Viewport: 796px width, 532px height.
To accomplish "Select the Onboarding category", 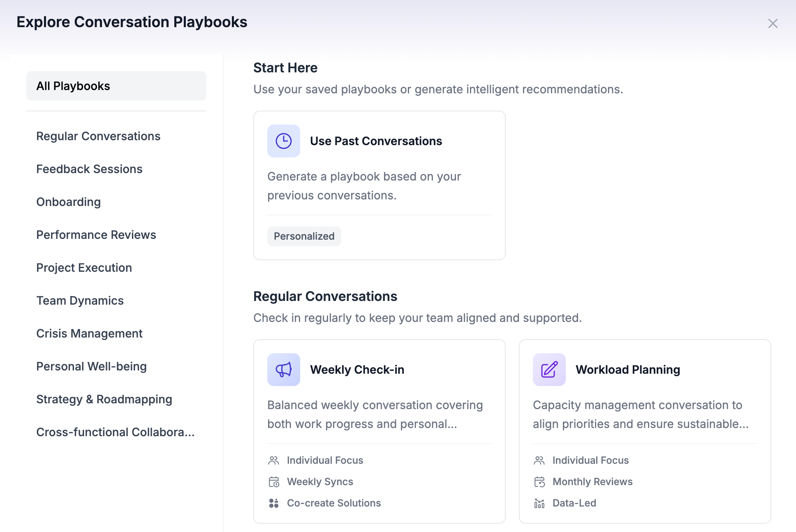I will point(68,202).
